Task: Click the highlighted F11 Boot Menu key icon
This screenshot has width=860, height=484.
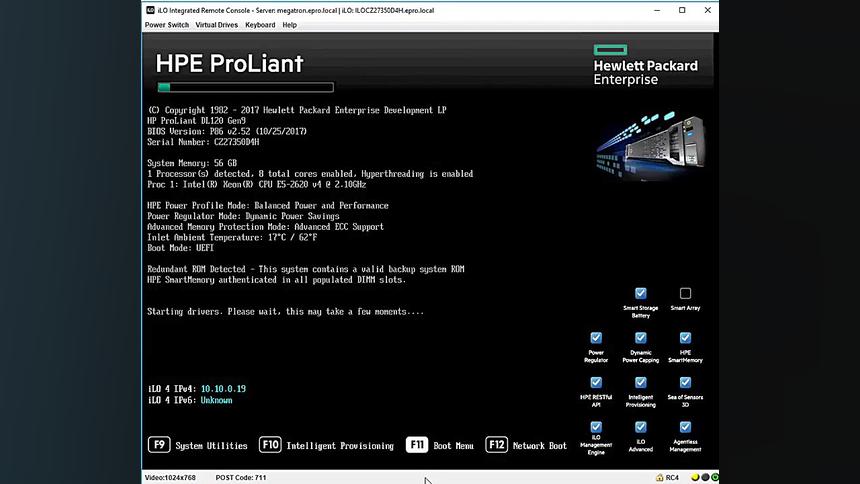Action: [x=417, y=444]
